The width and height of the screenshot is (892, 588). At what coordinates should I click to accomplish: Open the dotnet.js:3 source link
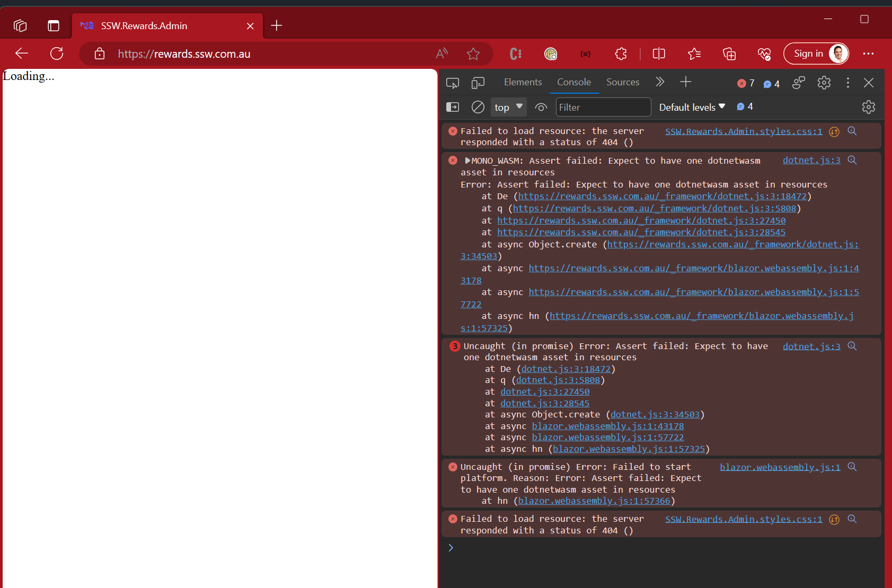[811, 160]
